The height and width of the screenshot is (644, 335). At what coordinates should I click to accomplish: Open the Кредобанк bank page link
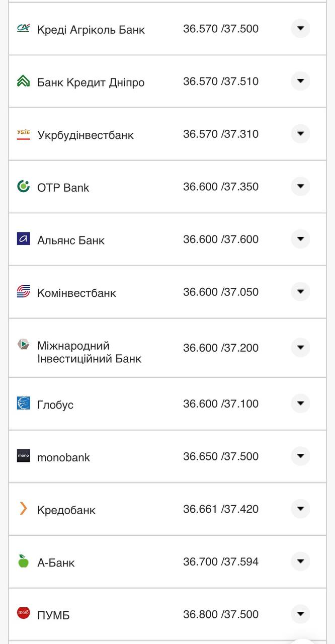(66, 510)
